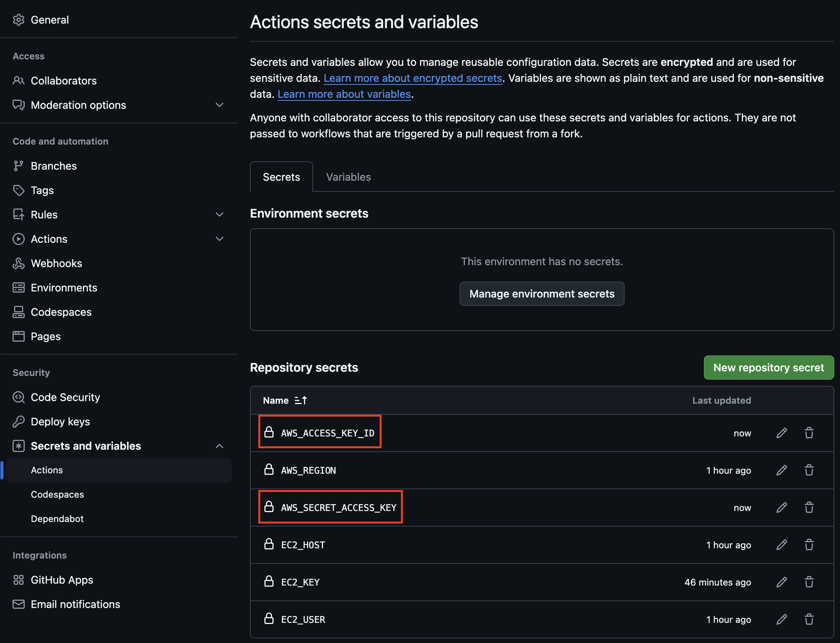
Task: Expand Moderation options chevron
Action: click(x=219, y=105)
